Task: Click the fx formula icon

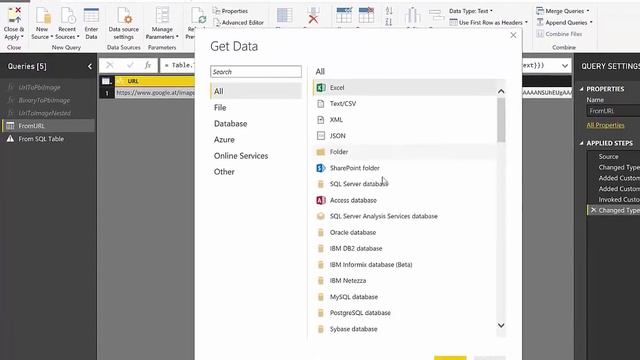Action: point(148,65)
